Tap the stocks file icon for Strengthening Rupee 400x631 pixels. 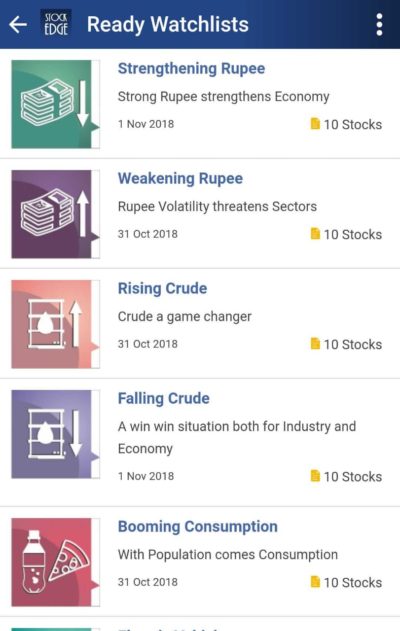click(315, 124)
